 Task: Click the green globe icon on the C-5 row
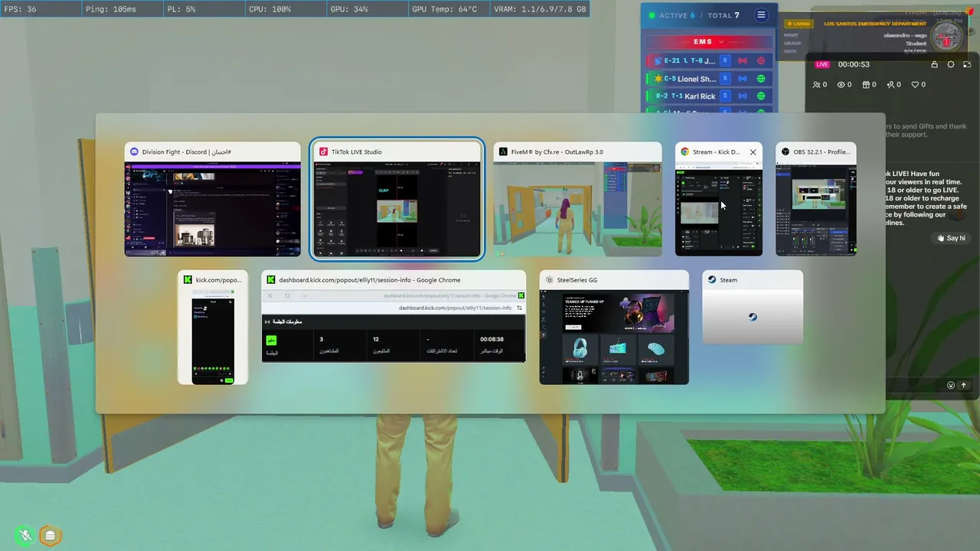click(761, 79)
